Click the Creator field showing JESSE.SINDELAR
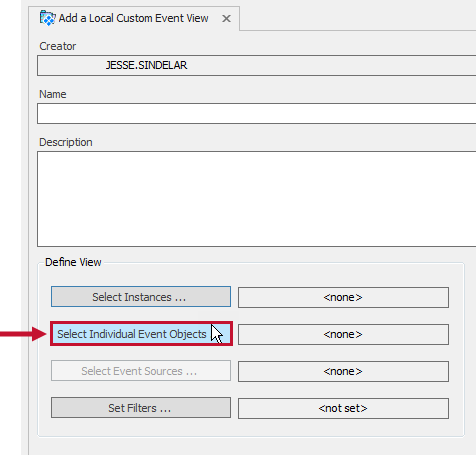The height and width of the screenshot is (455, 476). click(x=257, y=66)
